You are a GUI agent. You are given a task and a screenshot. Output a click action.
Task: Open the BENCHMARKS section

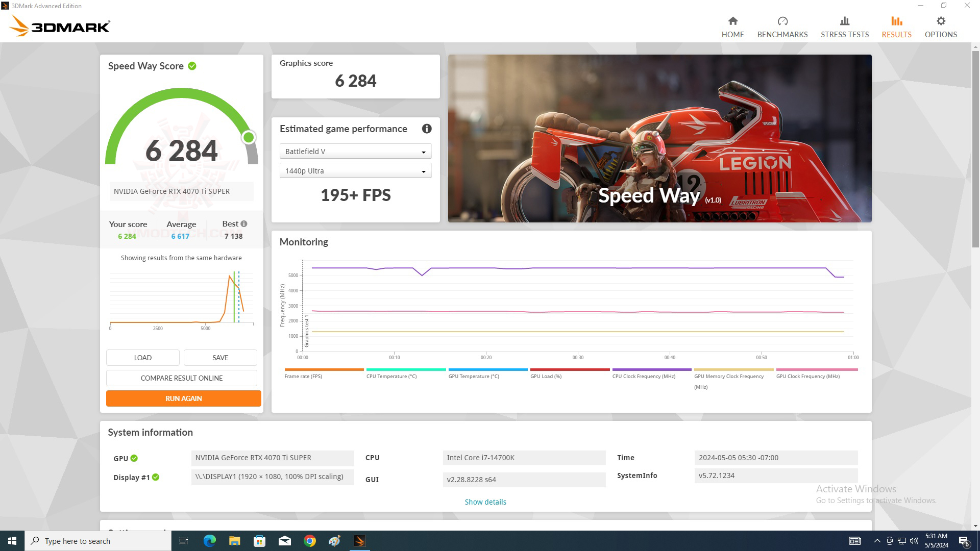click(x=782, y=27)
